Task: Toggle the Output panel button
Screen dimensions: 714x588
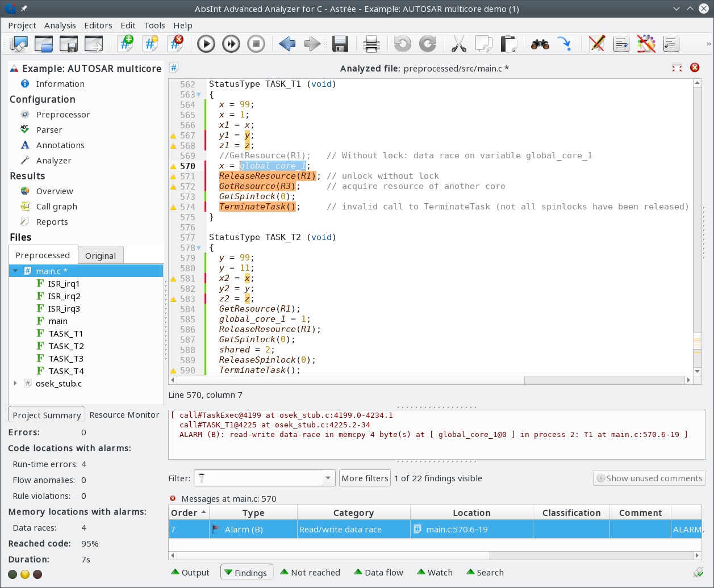Action: 190,572
